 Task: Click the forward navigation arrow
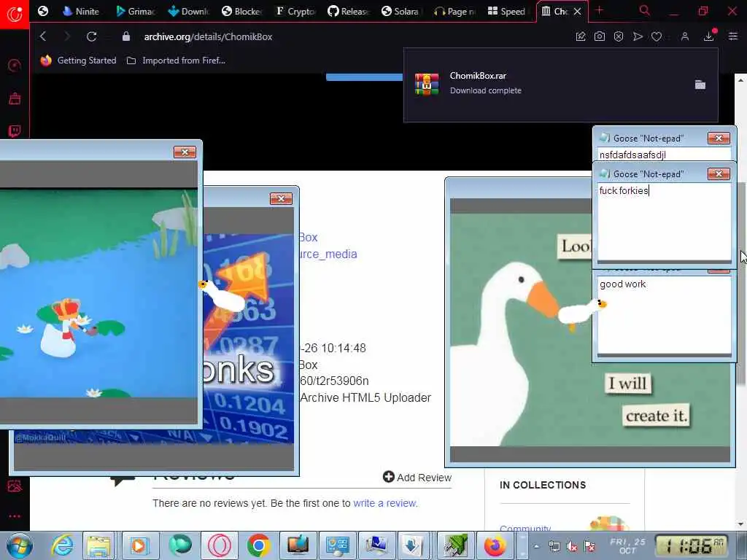66,36
